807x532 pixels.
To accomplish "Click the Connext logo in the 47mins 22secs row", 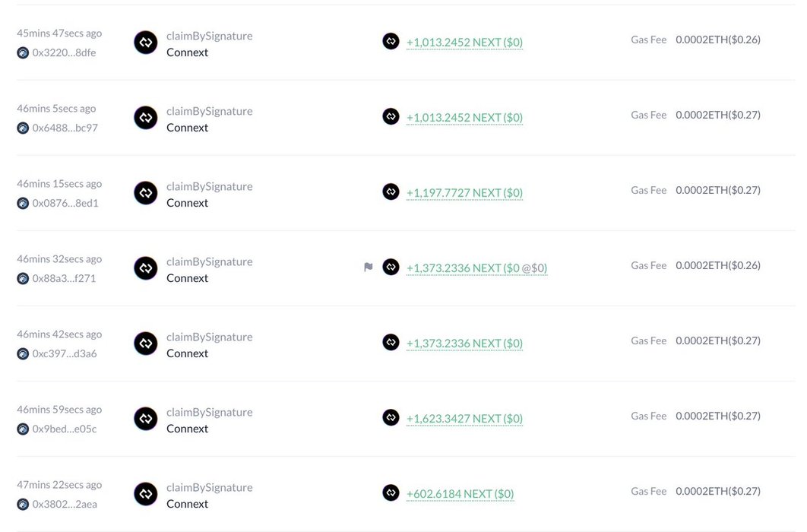I will point(146,494).
